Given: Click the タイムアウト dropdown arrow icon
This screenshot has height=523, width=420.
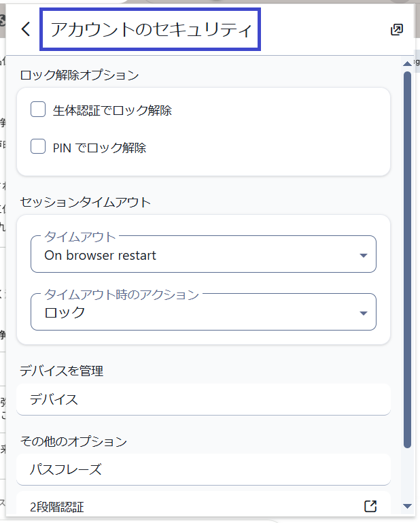Looking at the screenshot, I should (x=363, y=256).
